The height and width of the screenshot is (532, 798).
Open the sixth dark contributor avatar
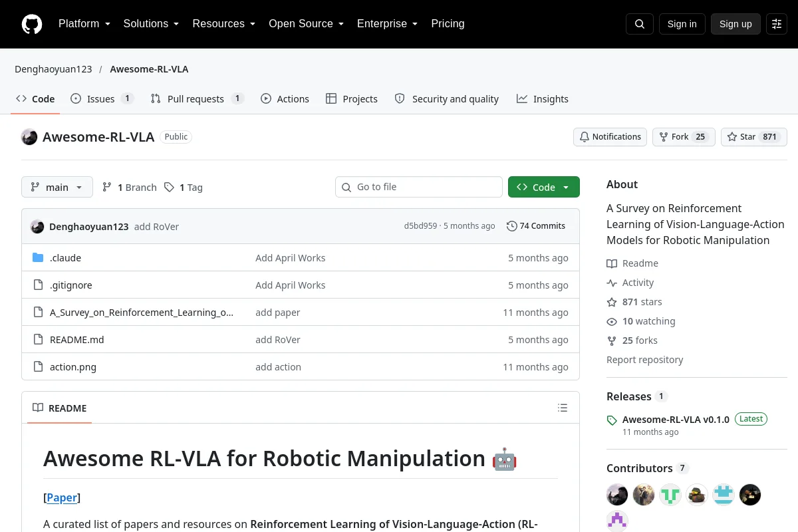click(750, 495)
